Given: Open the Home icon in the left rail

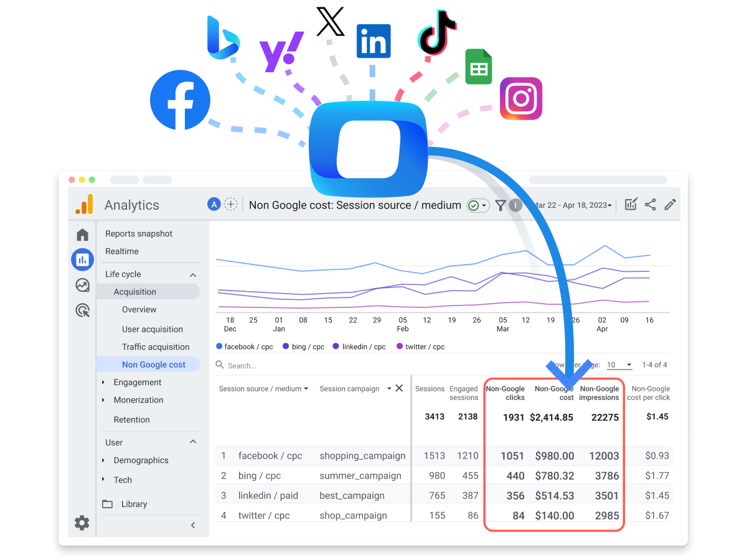Looking at the screenshot, I should click(82, 235).
